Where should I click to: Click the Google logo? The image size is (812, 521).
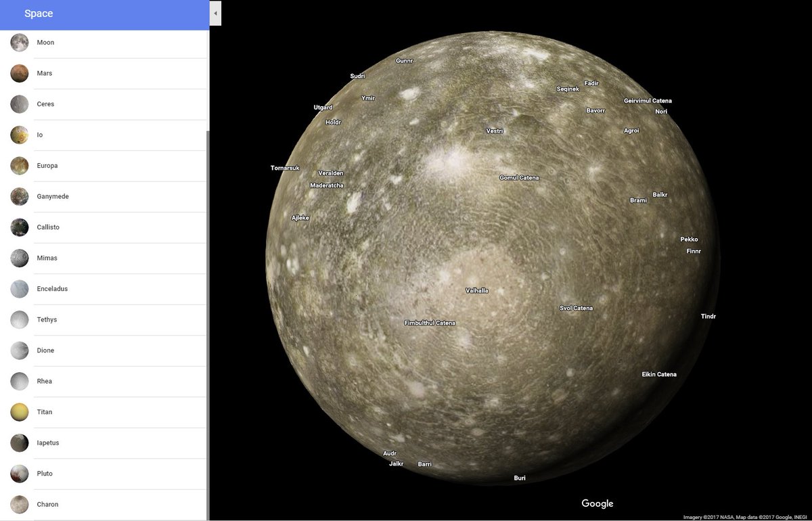(597, 503)
